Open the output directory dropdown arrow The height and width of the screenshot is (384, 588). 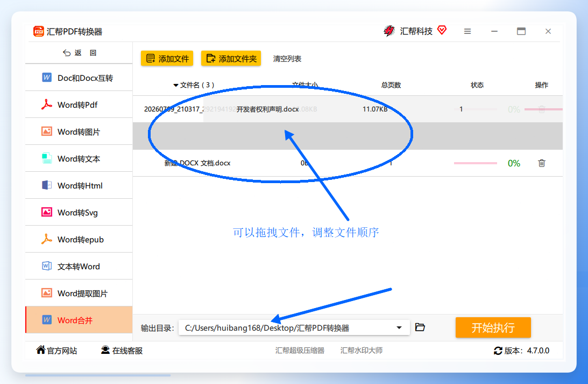(x=399, y=327)
